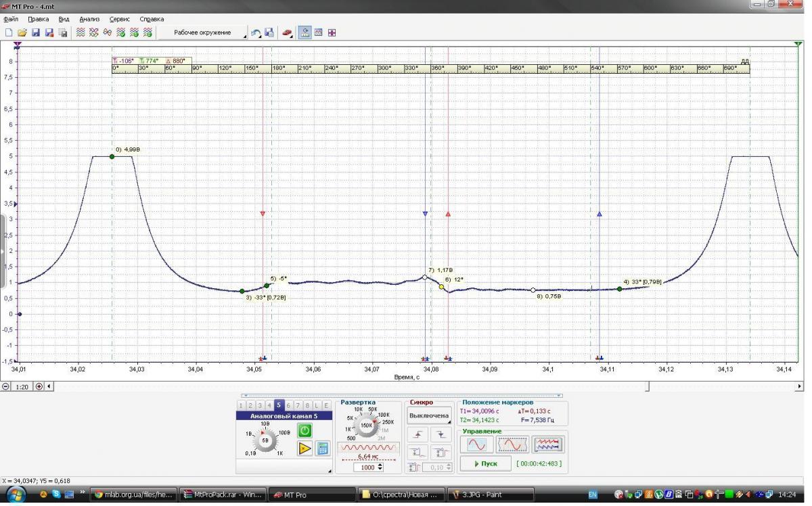This screenshot has height=506, width=812.
Task: Select falling edge sync trigger icon
Action: pos(441,434)
